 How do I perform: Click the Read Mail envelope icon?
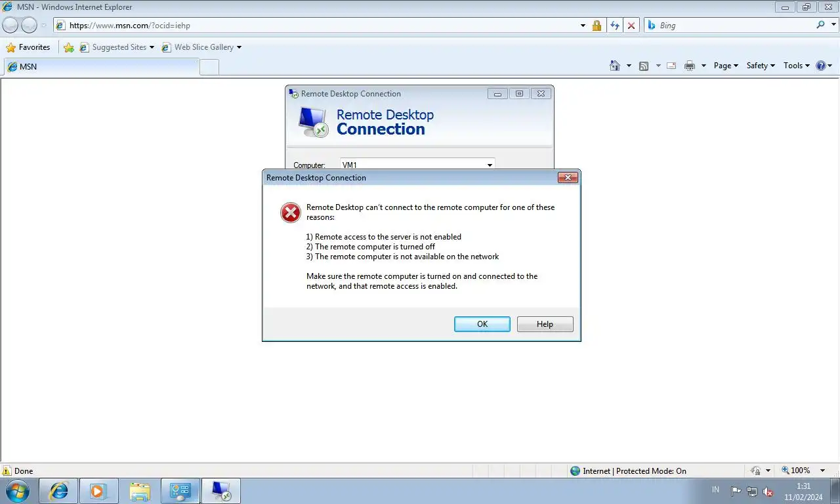pos(671,66)
